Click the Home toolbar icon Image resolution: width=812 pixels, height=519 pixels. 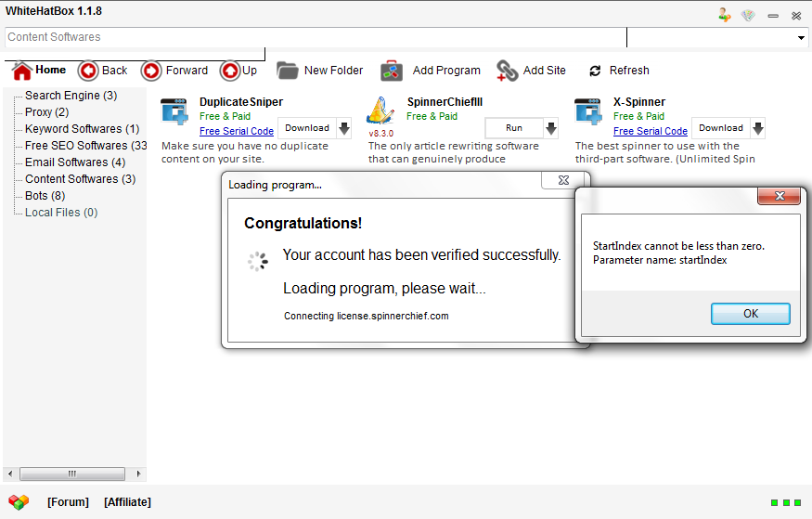22,71
